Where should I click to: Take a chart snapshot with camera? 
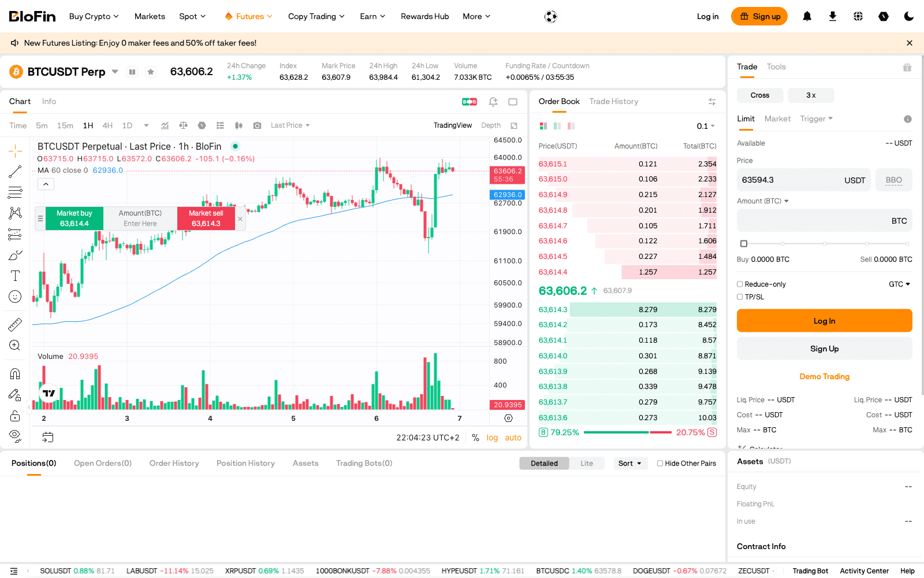click(x=258, y=125)
